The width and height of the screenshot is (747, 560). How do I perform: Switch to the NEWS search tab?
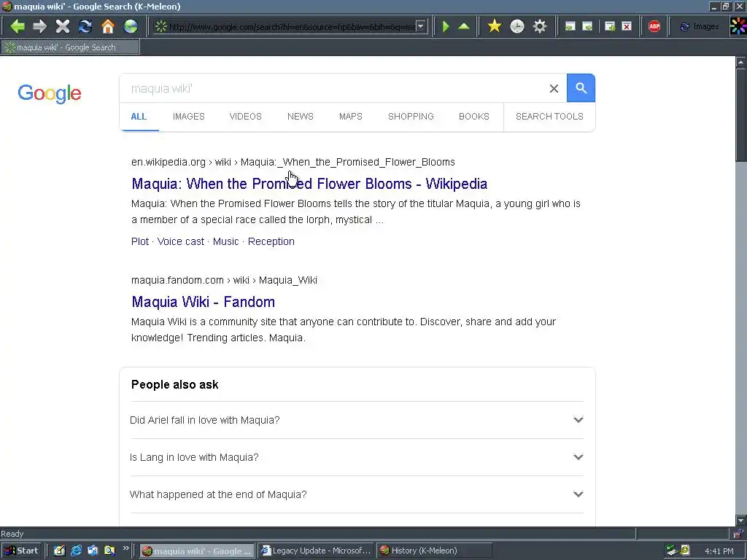300,117
